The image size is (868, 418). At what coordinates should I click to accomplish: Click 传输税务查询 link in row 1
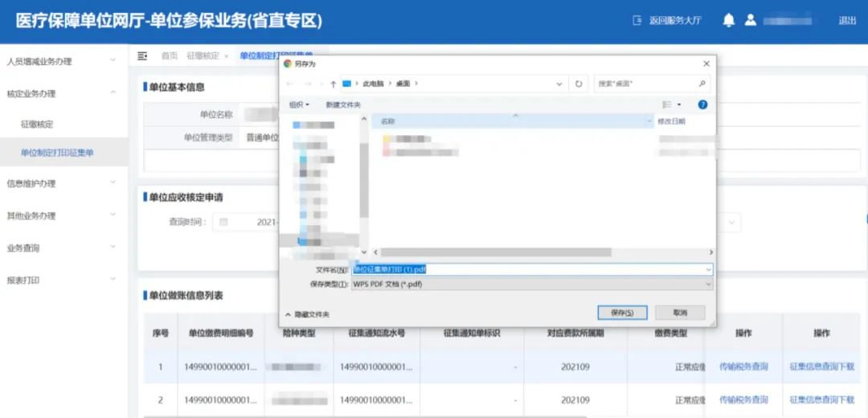coord(743,367)
